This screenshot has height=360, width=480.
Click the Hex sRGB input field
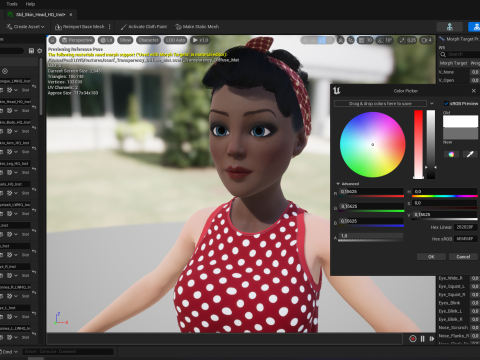coord(466,239)
